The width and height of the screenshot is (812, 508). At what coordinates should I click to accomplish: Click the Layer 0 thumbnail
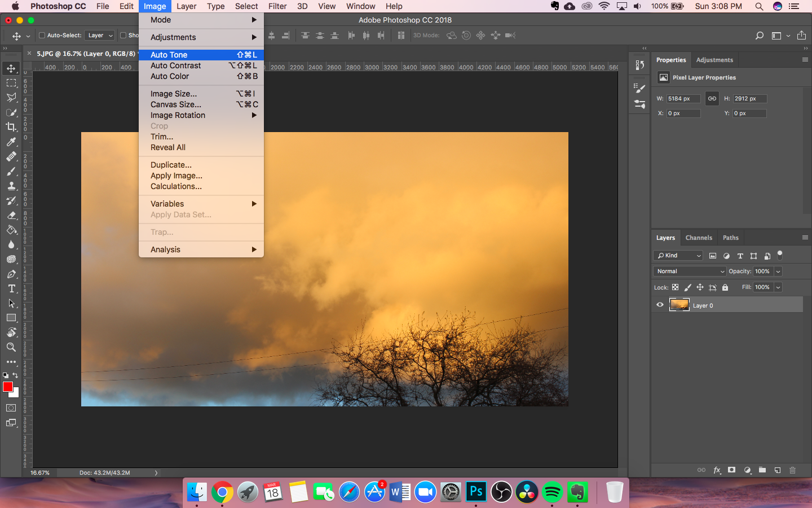pyautogui.click(x=679, y=305)
